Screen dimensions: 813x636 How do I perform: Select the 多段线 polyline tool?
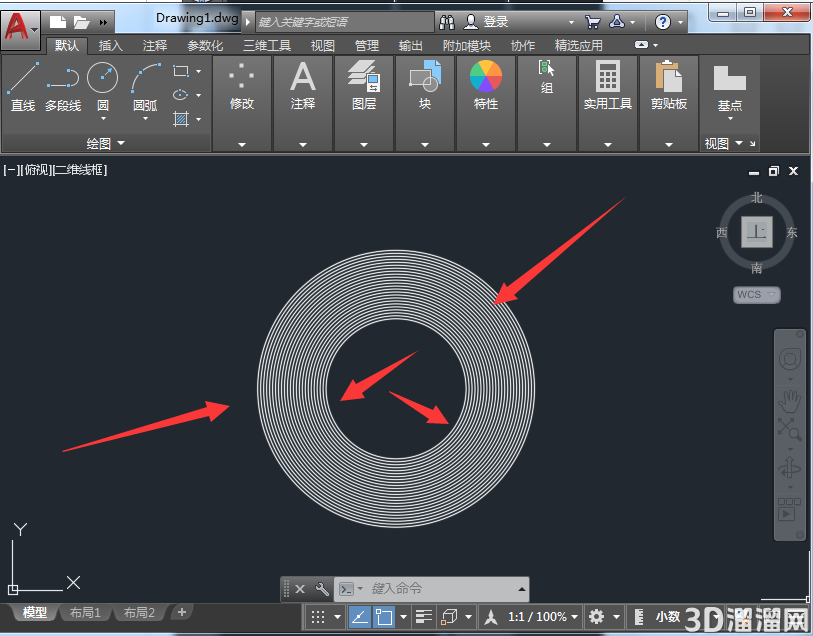click(63, 87)
